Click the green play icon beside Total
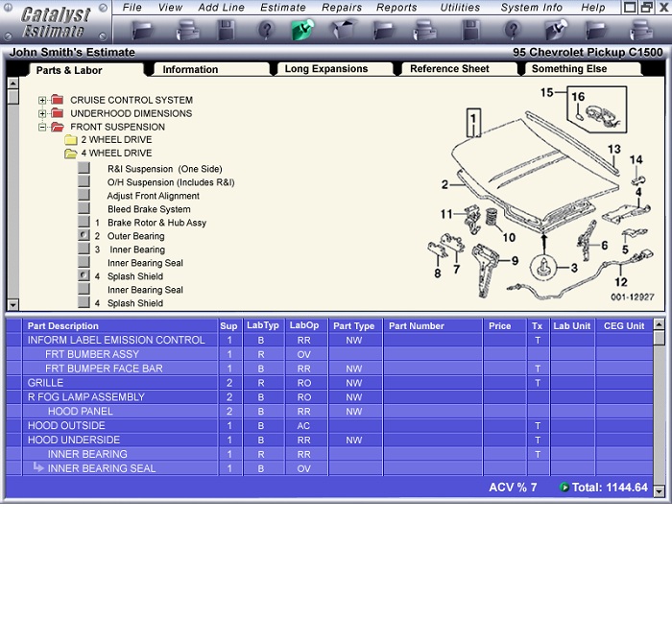The image size is (672, 643). tap(564, 488)
